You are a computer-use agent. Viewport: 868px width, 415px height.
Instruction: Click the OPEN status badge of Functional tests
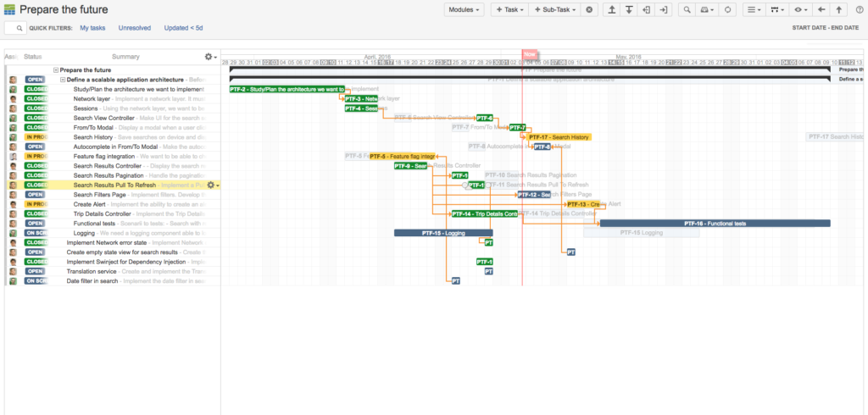(35, 224)
